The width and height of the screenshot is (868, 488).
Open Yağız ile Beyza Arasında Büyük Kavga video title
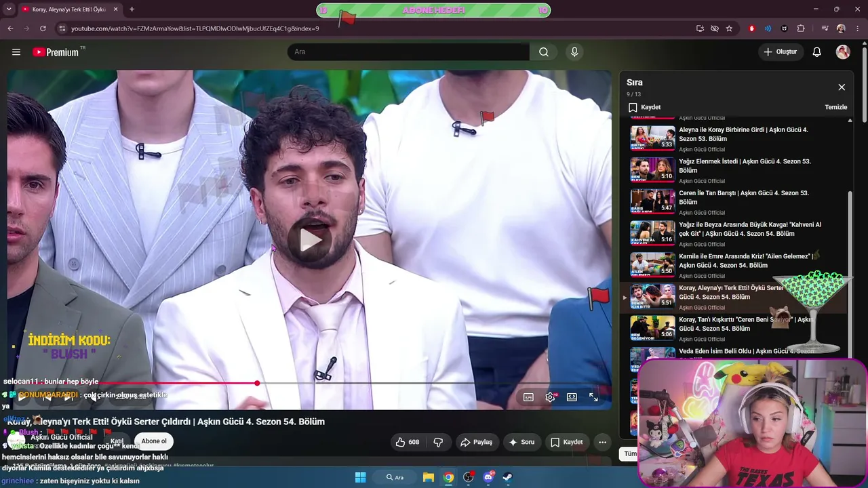click(x=750, y=229)
